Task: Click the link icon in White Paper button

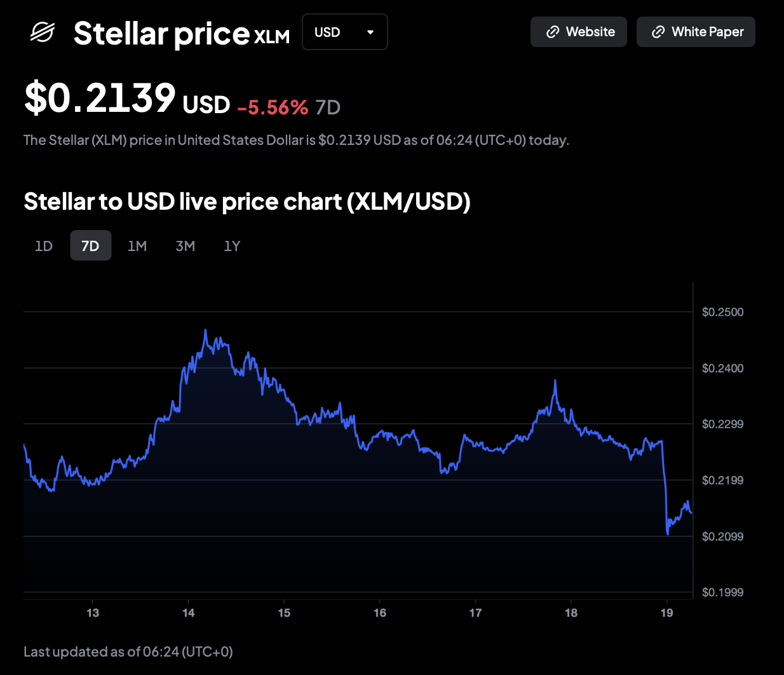Action: tap(659, 32)
